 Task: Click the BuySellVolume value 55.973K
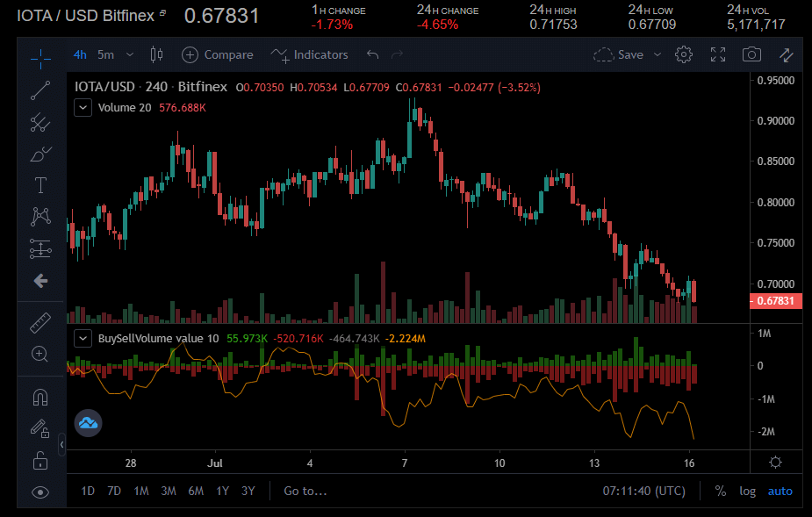point(247,339)
